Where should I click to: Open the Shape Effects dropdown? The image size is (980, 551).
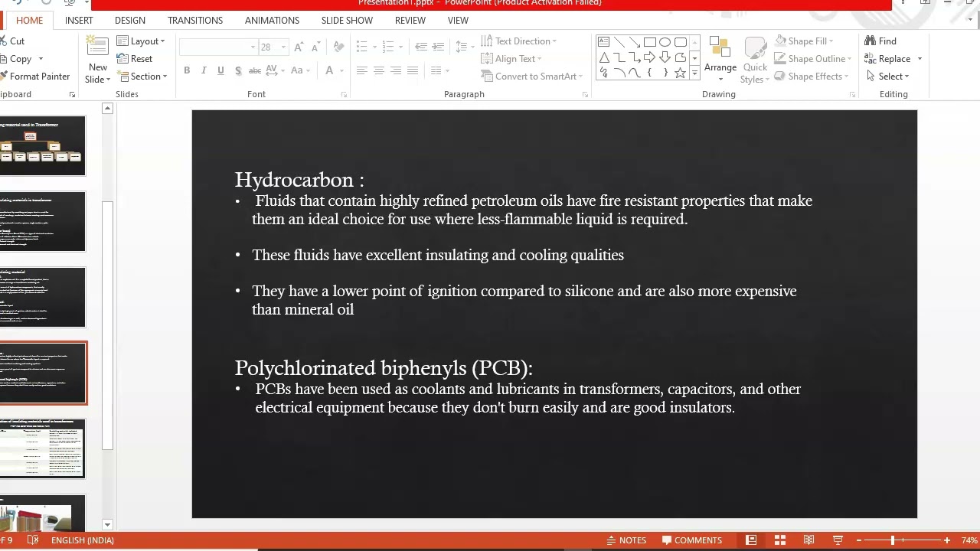812,77
